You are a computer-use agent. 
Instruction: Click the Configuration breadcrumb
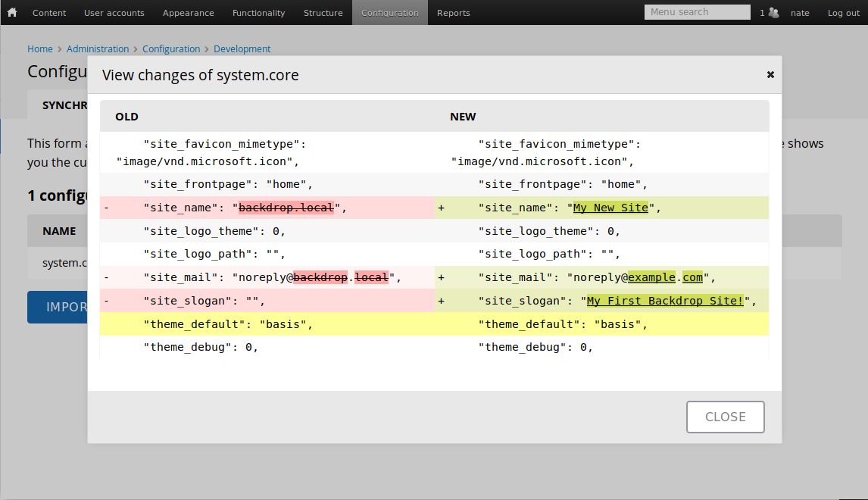click(x=171, y=48)
